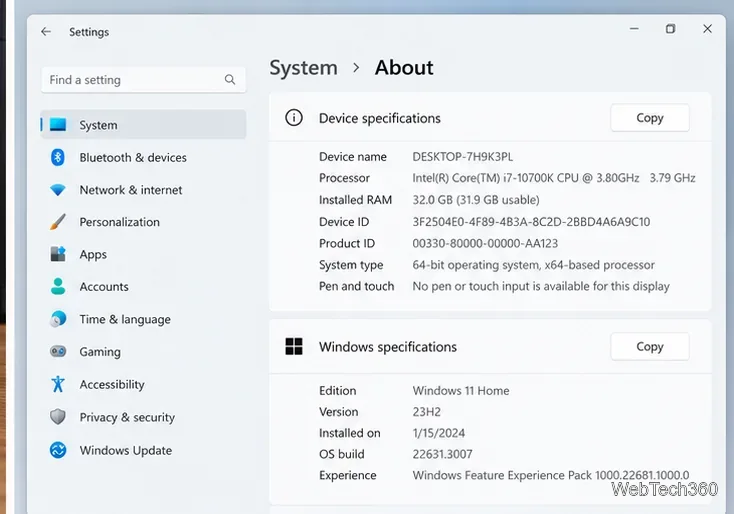Image resolution: width=734 pixels, height=514 pixels.
Task: Open Time & language label
Action: 125,319
